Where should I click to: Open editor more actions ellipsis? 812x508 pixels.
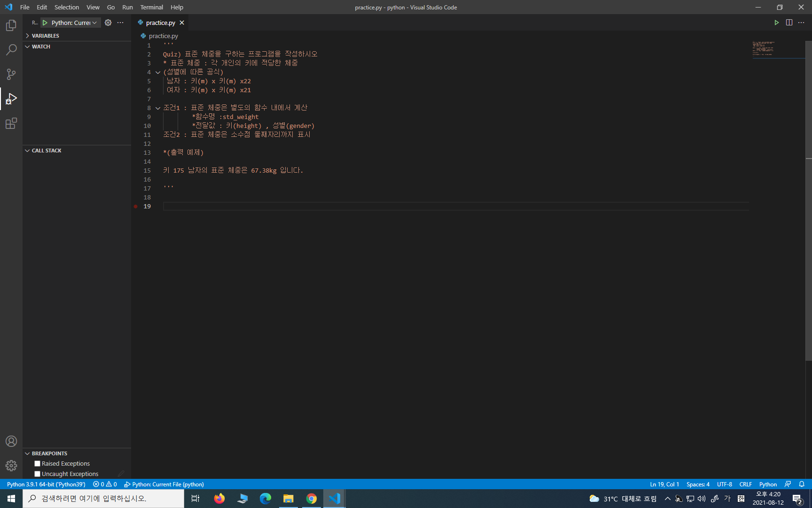(x=801, y=23)
